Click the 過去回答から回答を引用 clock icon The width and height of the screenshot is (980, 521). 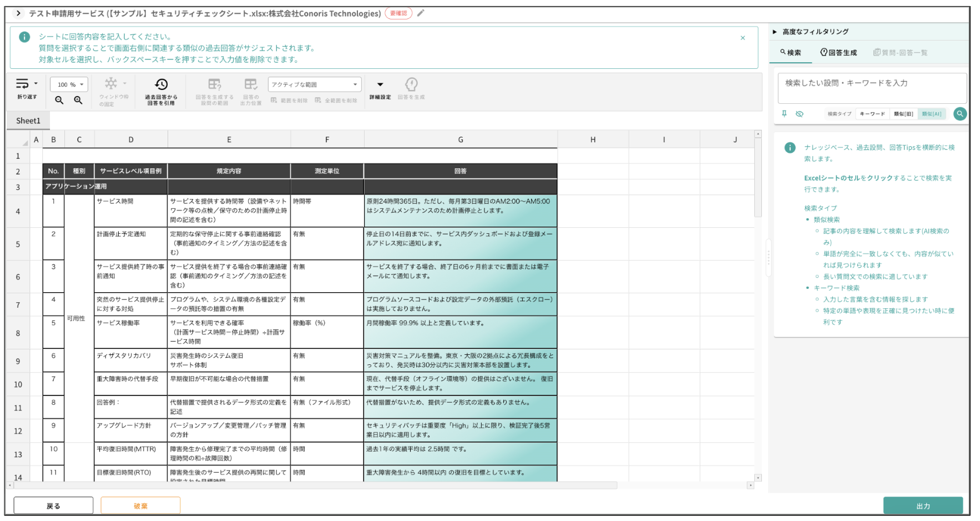(161, 84)
